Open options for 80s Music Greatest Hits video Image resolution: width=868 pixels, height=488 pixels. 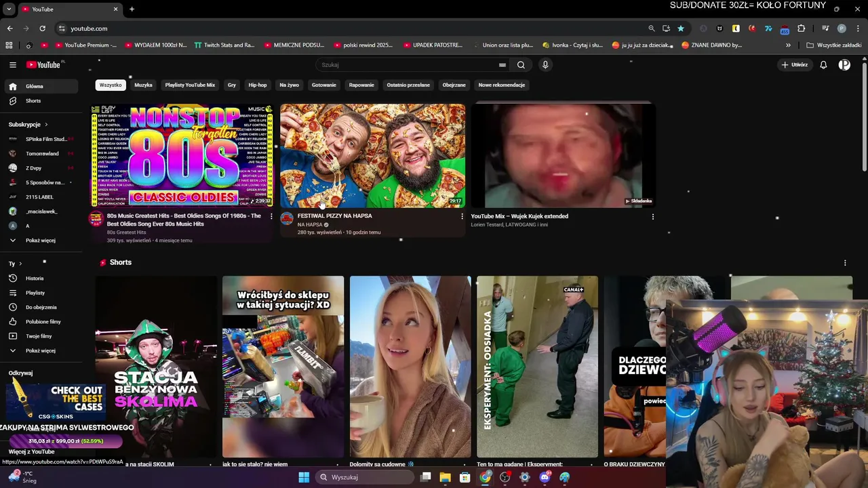tap(271, 216)
